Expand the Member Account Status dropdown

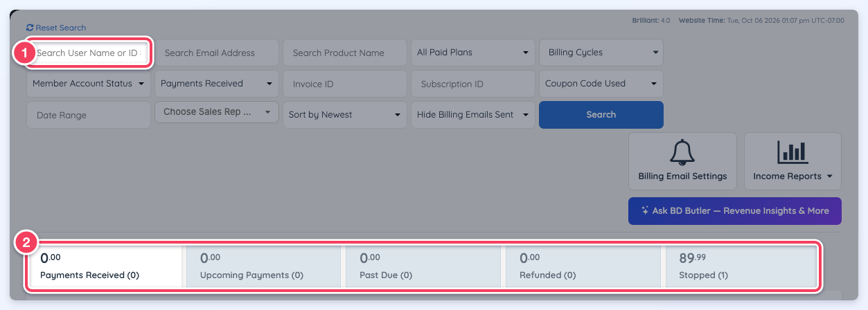(x=89, y=84)
